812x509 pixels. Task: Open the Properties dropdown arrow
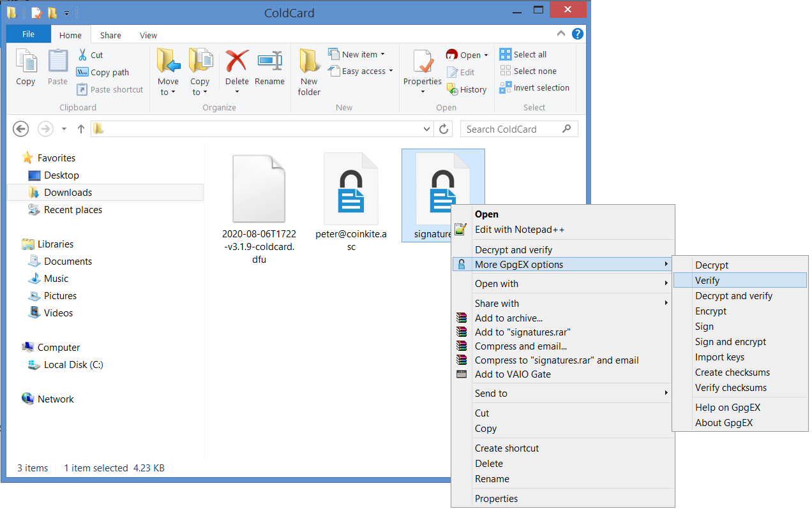[x=423, y=92]
